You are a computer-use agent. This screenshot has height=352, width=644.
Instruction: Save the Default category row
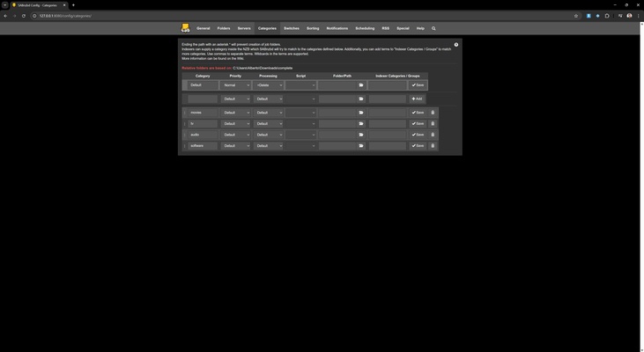tap(418, 85)
